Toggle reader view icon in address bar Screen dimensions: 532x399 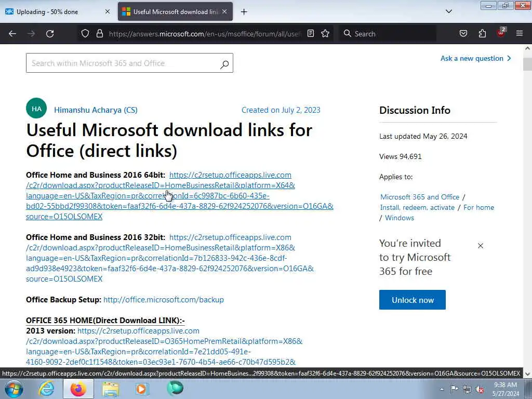[311, 33]
